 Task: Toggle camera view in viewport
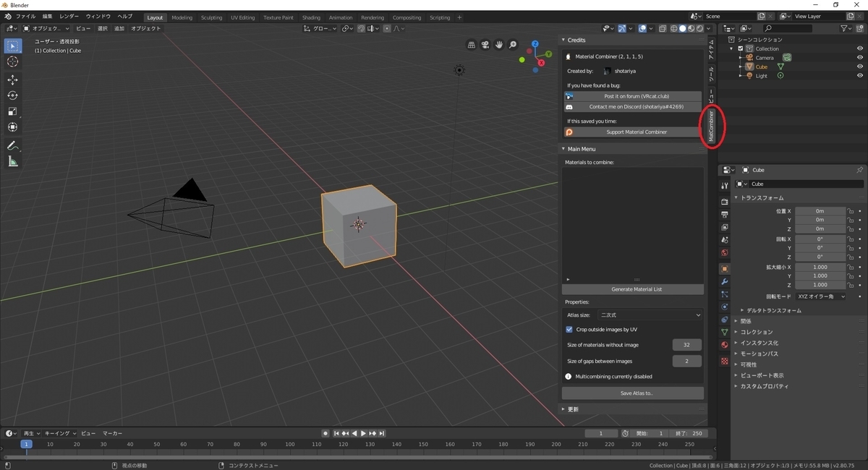485,45
